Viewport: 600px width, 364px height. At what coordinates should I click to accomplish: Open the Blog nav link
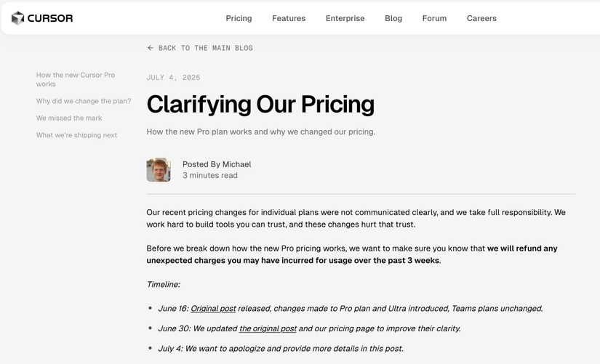pos(393,18)
